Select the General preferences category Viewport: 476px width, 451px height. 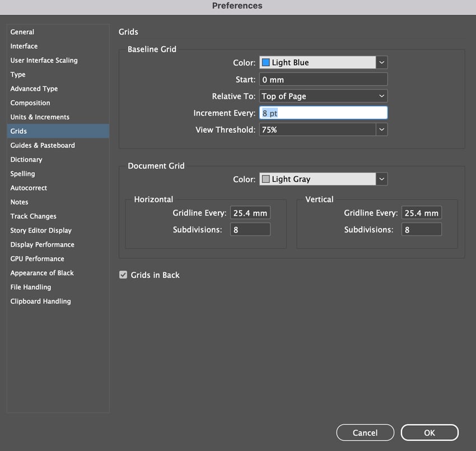click(22, 32)
